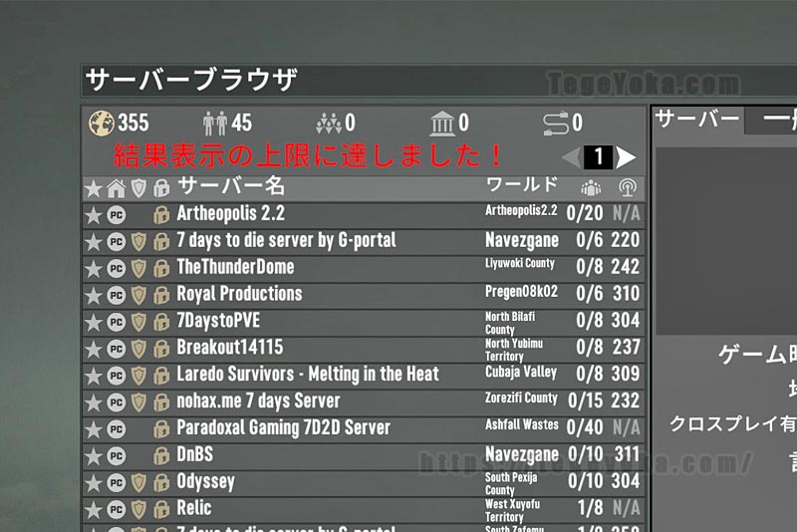Click the Liyuwoki County world cell
The image size is (797, 532).
click(x=520, y=263)
